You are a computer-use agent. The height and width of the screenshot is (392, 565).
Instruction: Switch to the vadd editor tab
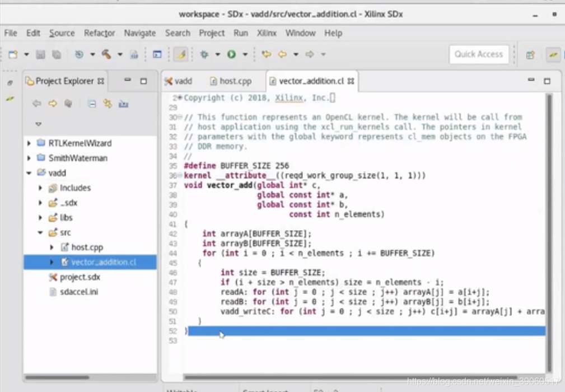point(179,81)
